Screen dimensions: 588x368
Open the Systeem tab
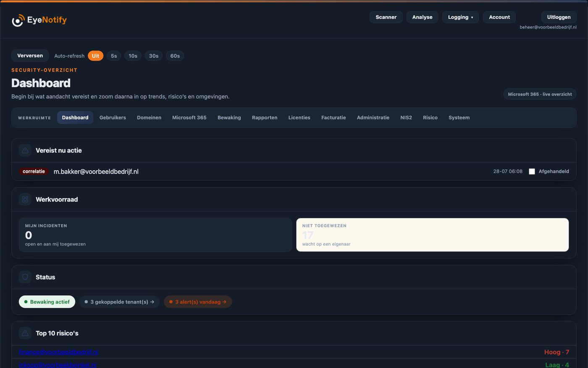click(459, 118)
